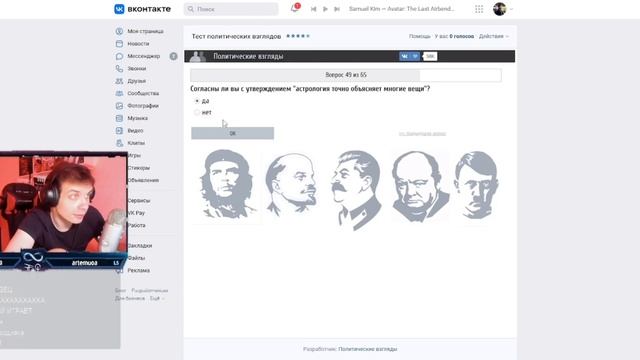
Task: Click the bald man with bow tie portrait
Action: (x=420, y=187)
